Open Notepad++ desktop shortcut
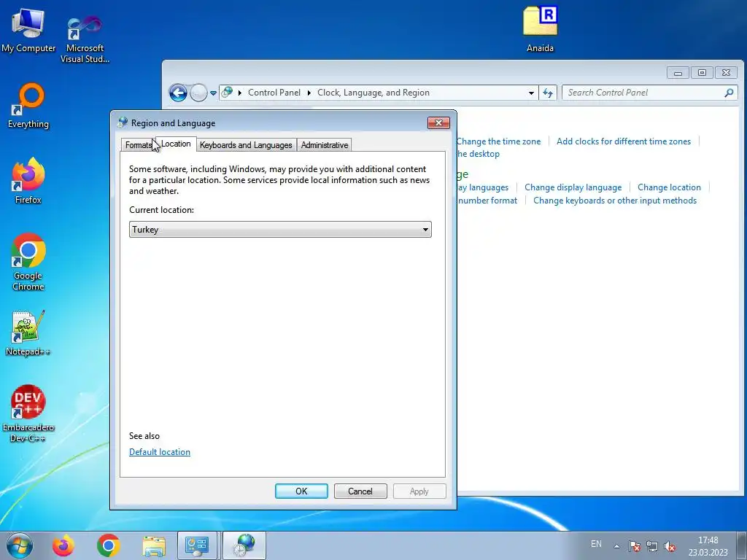 [28, 333]
